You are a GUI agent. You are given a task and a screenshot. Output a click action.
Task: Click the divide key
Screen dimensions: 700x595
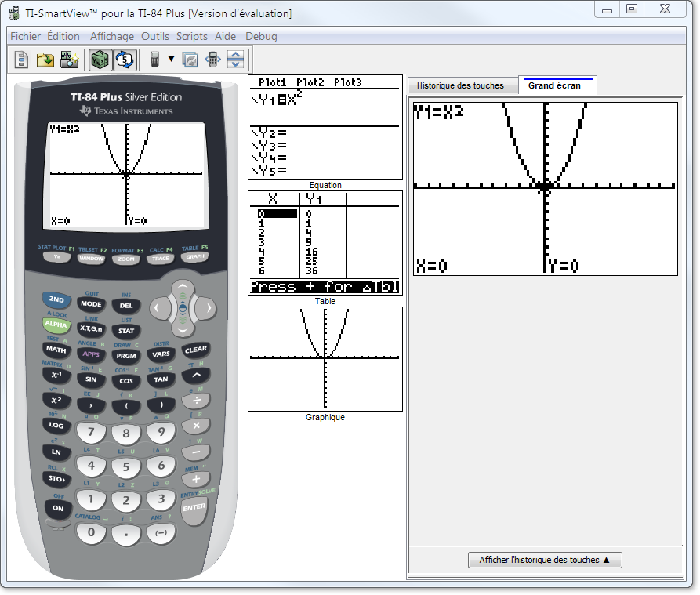[196, 401]
